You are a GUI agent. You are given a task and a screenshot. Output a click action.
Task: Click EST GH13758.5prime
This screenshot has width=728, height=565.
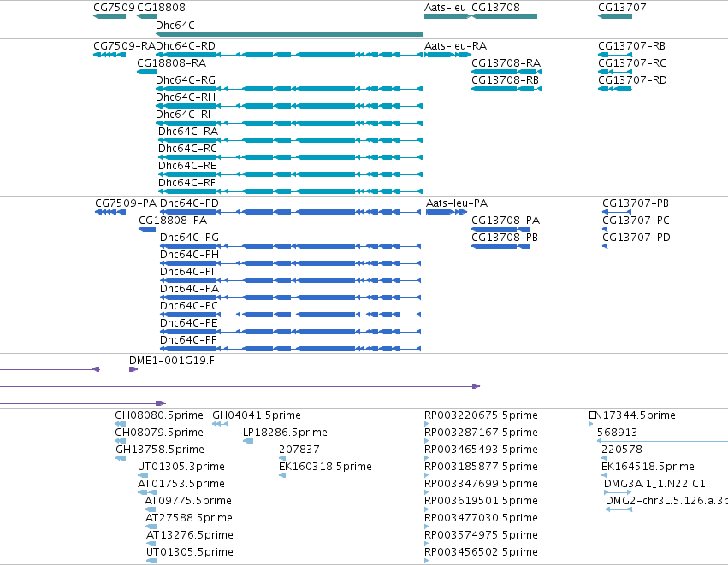pos(160,450)
